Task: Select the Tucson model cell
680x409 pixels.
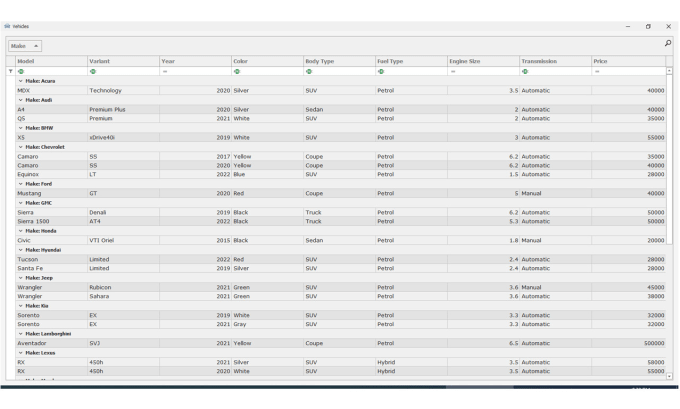Action: click(x=51, y=259)
